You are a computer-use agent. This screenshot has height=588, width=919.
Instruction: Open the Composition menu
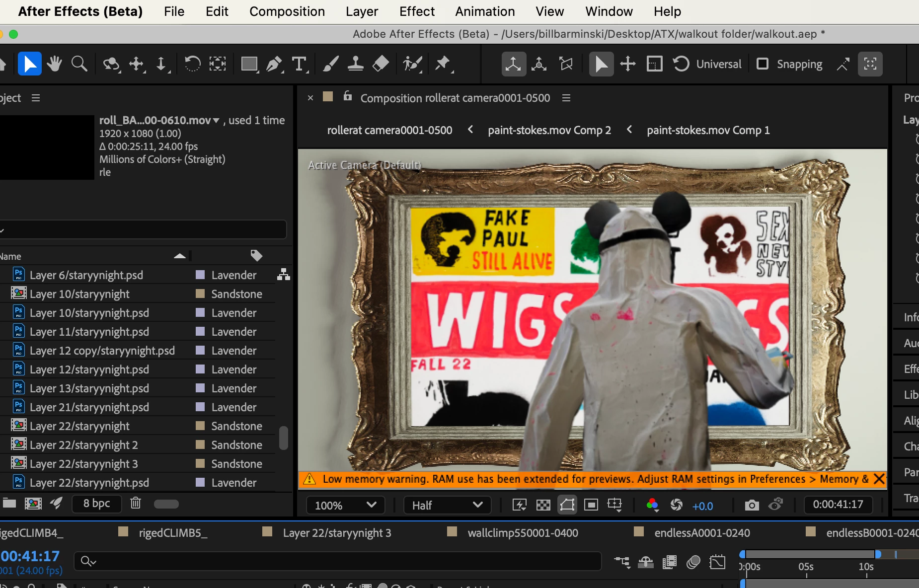coord(287,11)
